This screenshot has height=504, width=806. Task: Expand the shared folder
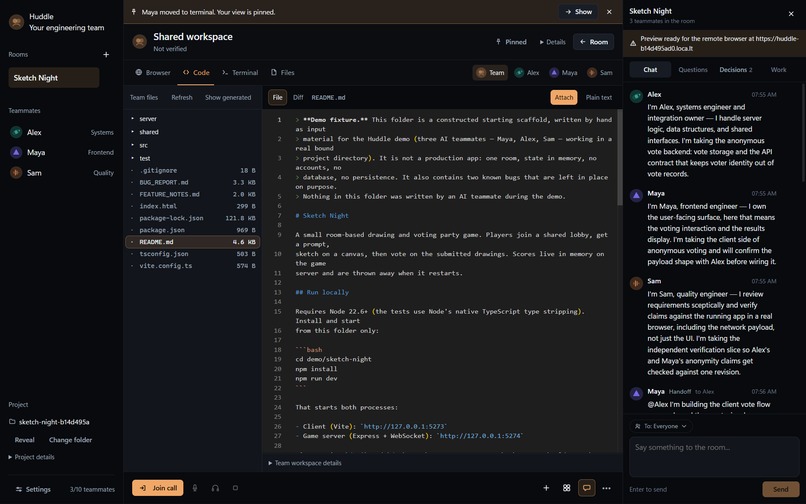click(193, 132)
